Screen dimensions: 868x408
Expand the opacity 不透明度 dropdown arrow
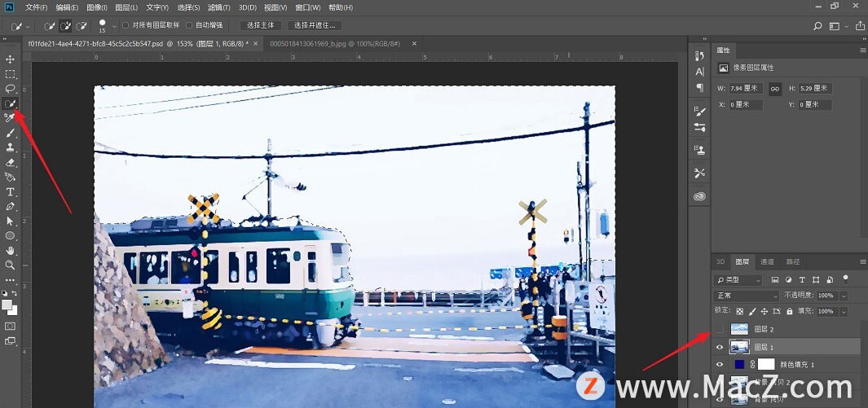(x=844, y=296)
